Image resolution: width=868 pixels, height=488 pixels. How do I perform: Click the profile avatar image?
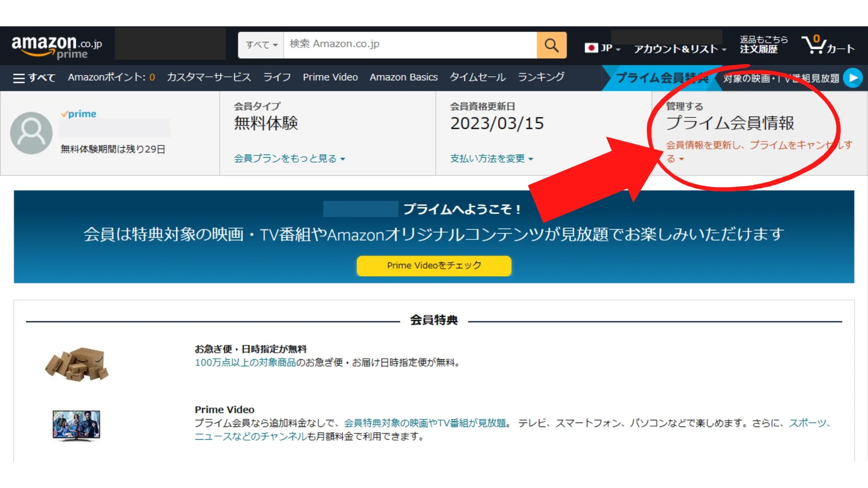click(30, 132)
